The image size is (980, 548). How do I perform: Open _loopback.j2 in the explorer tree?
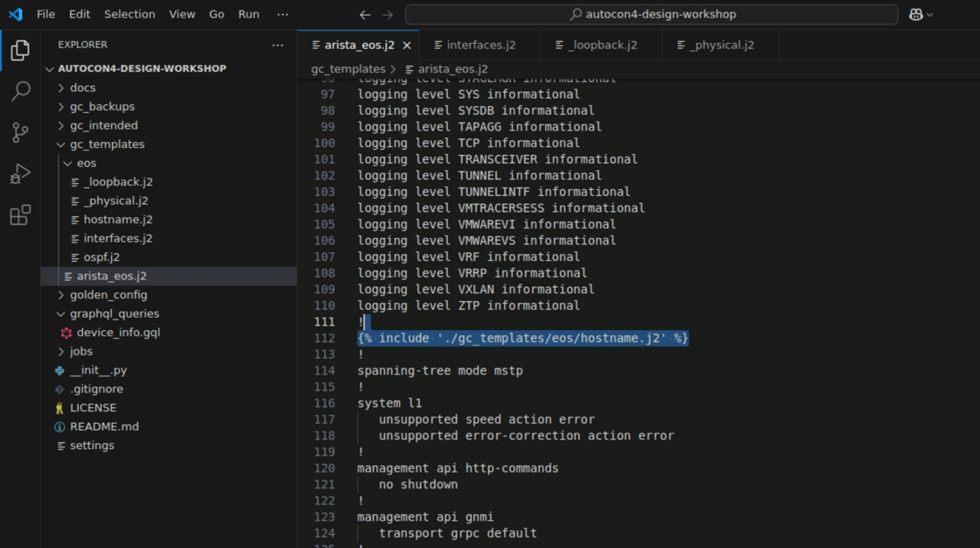pyautogui.click(x=169, y=182)
